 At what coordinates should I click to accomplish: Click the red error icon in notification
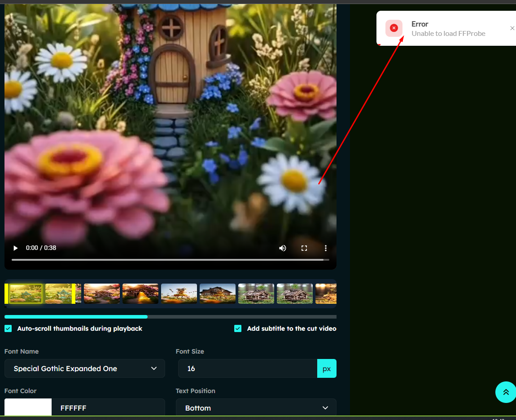coord(394,28)
